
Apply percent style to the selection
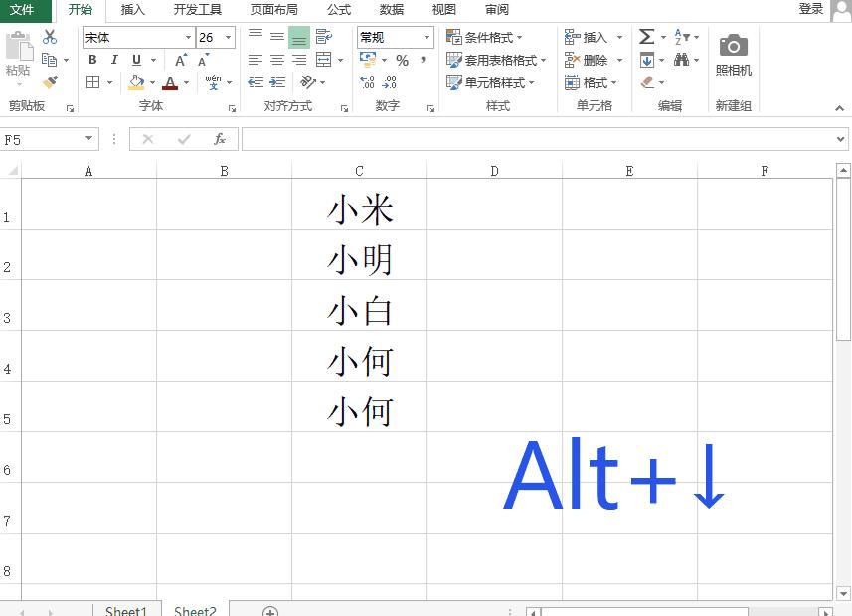tap(403, 60)
